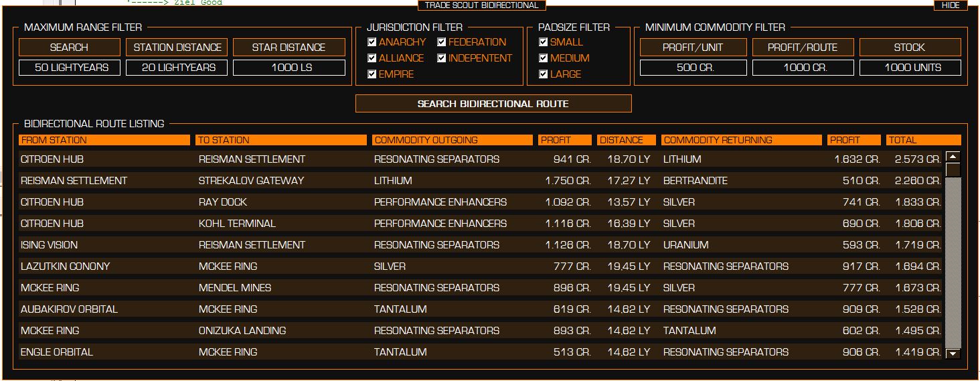Edit the 20 Lightyears station distance field

[x=177, y=68]
